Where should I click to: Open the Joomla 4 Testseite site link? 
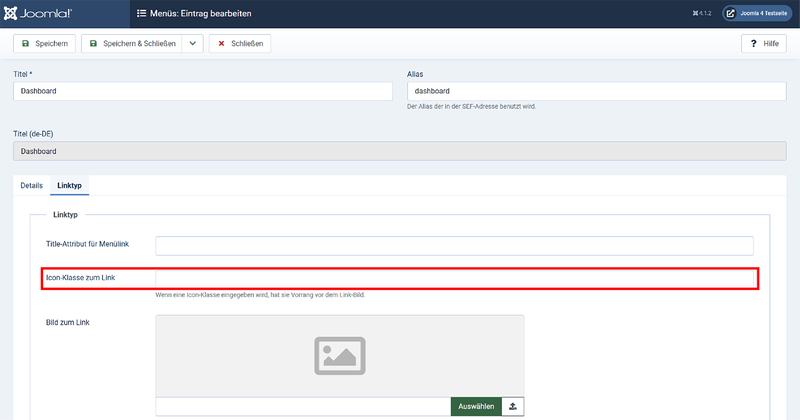(758, 14)
